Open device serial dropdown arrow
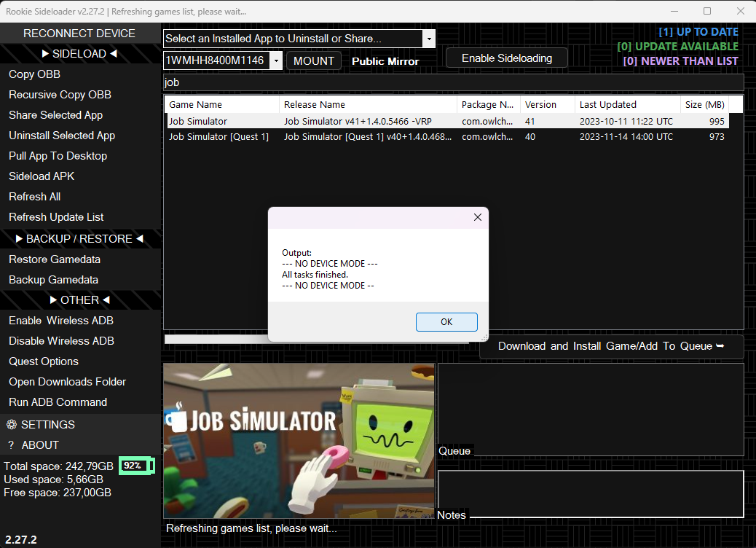The width and height of the screenshot is (756, 548). click(276, 60)
